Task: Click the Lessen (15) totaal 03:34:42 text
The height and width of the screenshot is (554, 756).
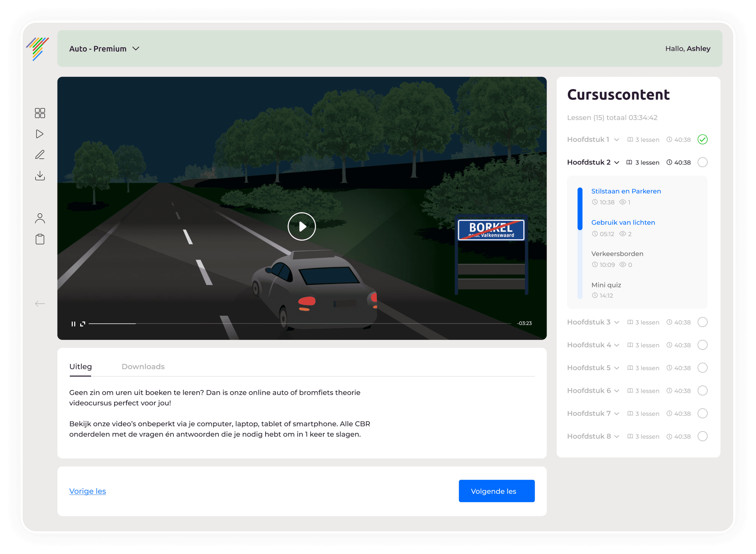Action: click(x=613, y=118)
